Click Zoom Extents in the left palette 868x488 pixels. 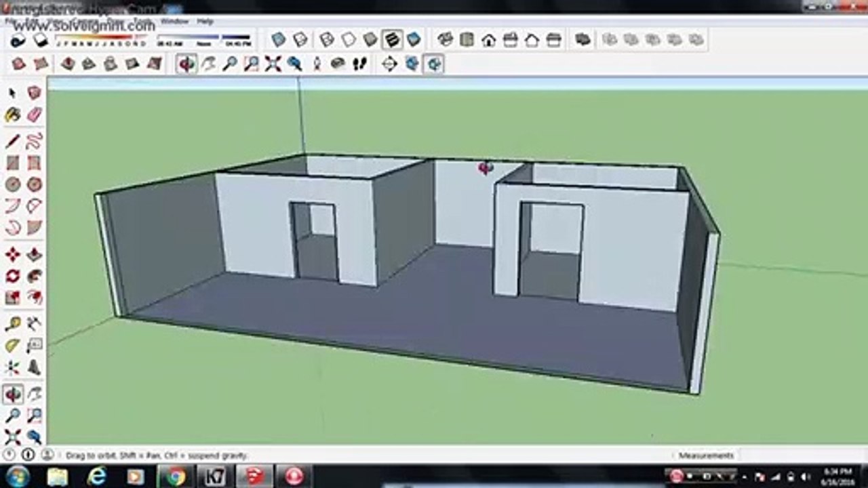(13, 436)
